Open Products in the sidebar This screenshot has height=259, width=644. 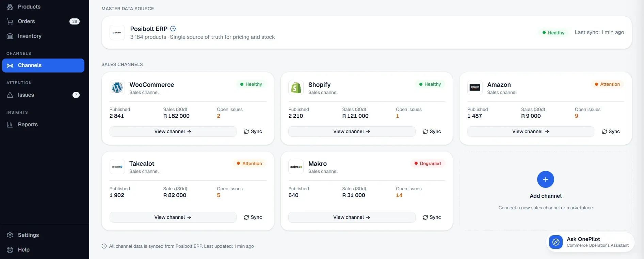(43, 7)
